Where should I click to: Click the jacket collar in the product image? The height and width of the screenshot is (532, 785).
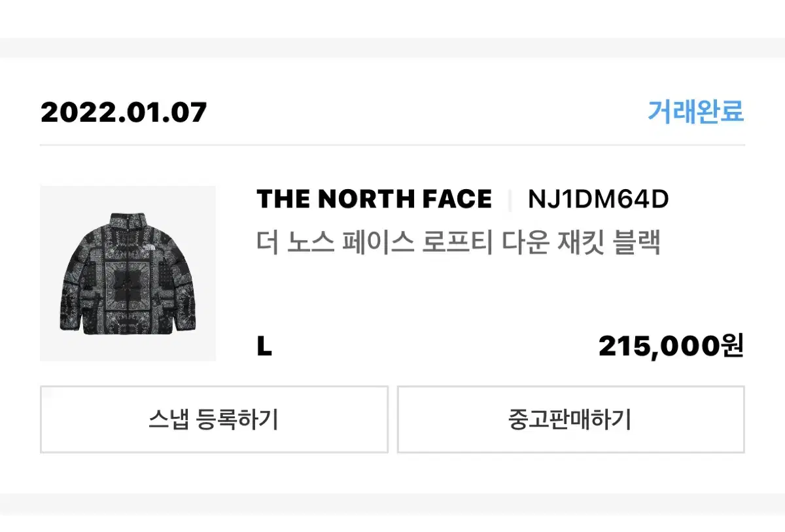point(128,219)
